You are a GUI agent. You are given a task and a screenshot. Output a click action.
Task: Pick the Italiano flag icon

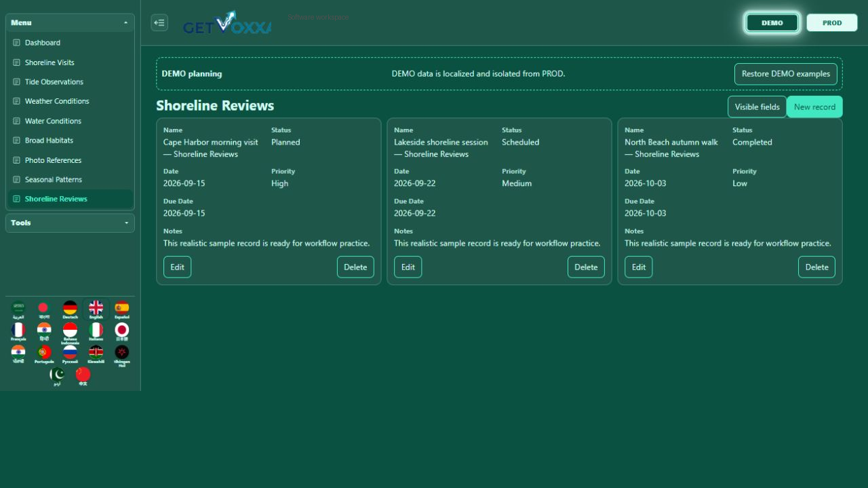pos(96,332)
